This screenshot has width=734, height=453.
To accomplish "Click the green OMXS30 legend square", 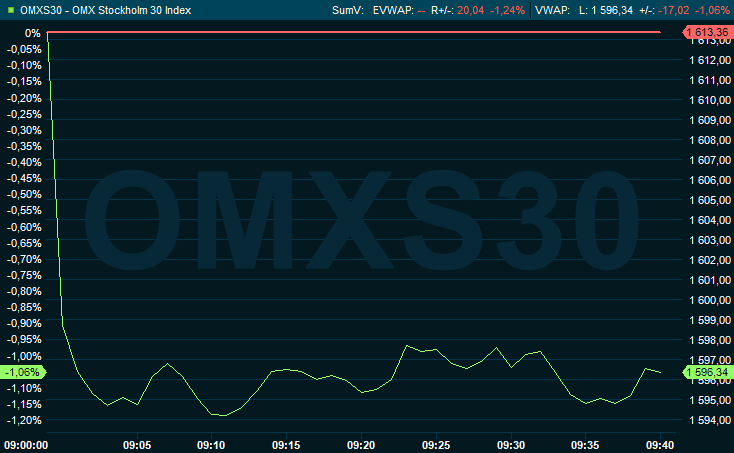I will (11, 10).
